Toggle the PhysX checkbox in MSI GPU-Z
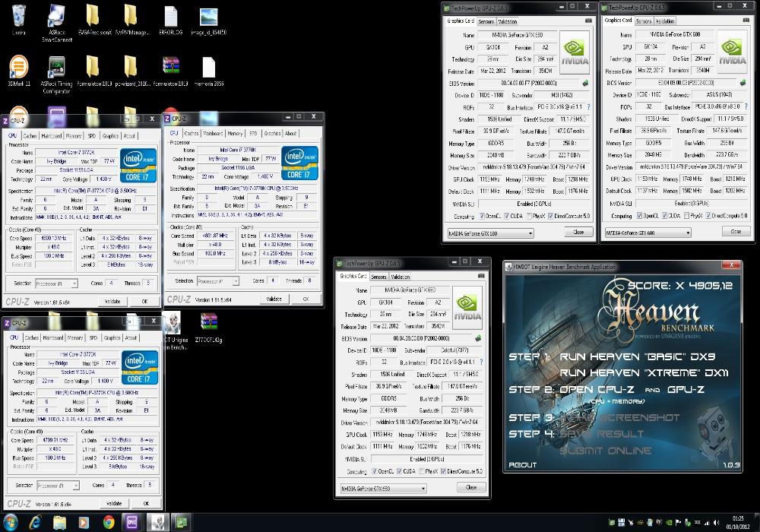 [x=529, y=216]
